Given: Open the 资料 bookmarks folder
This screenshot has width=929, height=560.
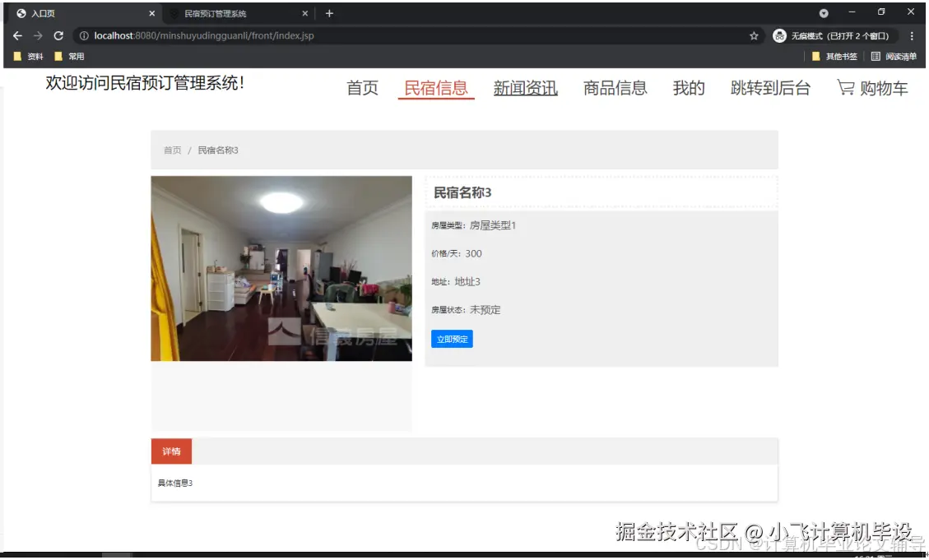Looking at the screenshot, I should click(x=27, y=56).
